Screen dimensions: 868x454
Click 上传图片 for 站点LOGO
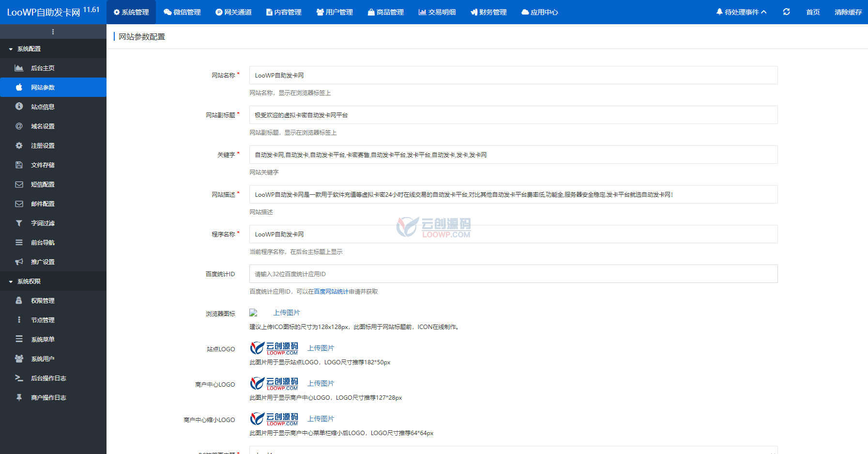point(321,348)
